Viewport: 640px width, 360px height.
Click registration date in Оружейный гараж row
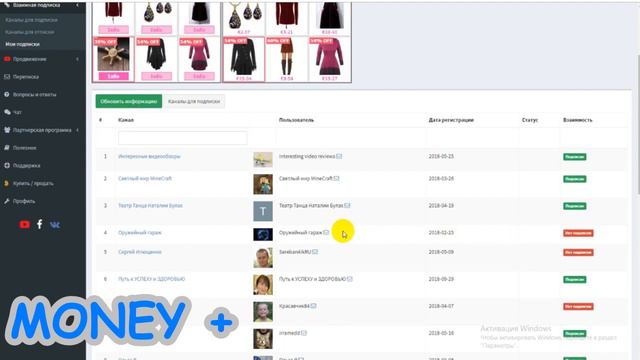point(441,233)
